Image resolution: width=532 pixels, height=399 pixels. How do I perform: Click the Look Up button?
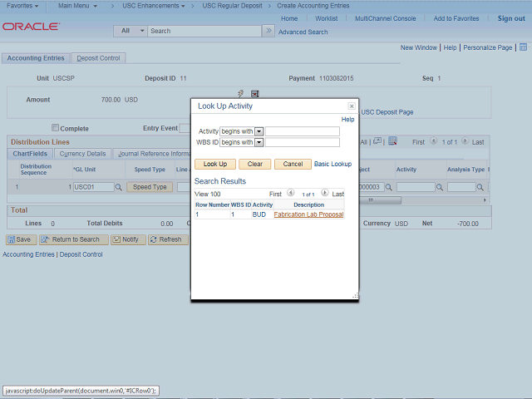[x=215, y=165]
